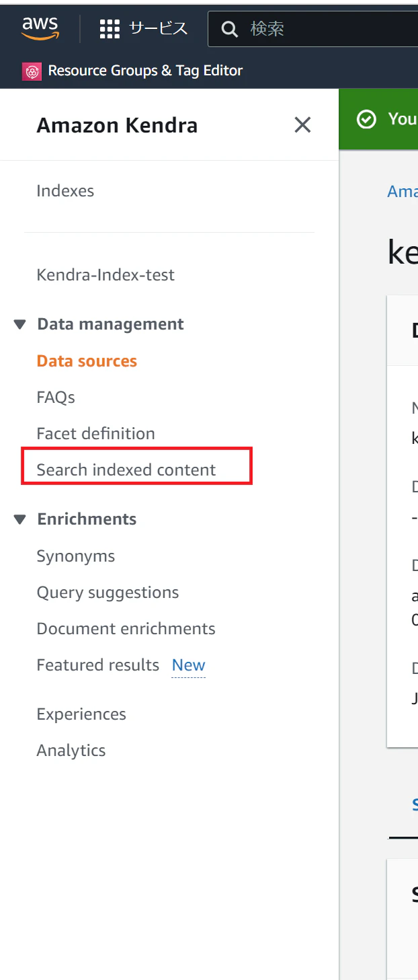Image resolution: width=418 pixels, height=980 pixels.
Task: Open the Indexes page
Action: 65,191
